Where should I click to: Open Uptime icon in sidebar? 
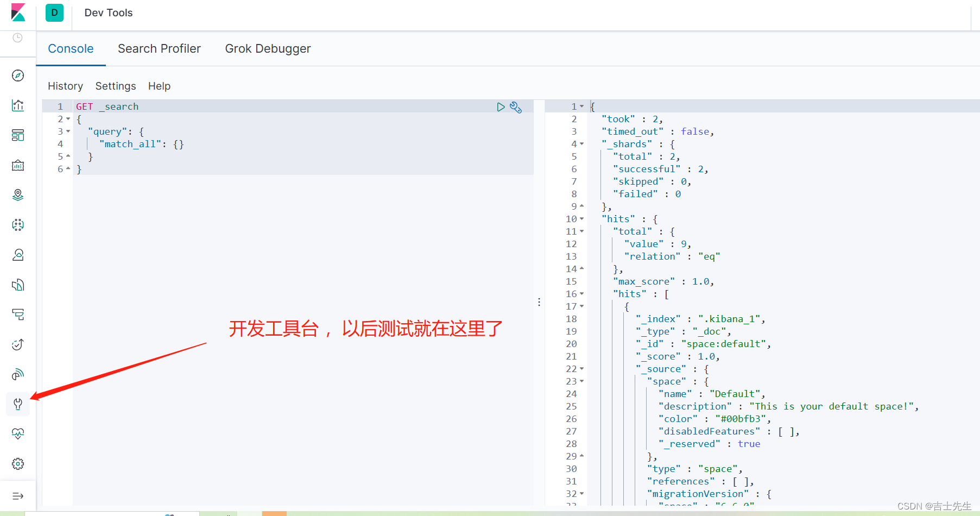coord(18,344)
